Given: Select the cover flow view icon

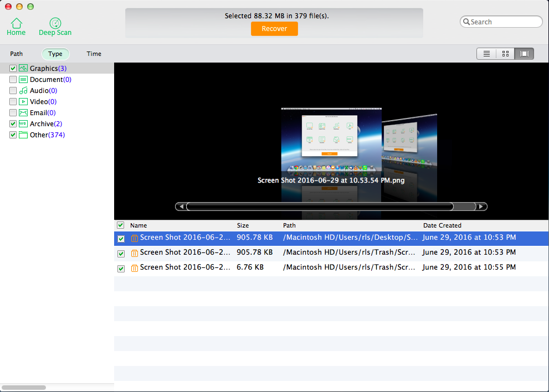Looking at the screenshot, I should (x=524, y=54).
